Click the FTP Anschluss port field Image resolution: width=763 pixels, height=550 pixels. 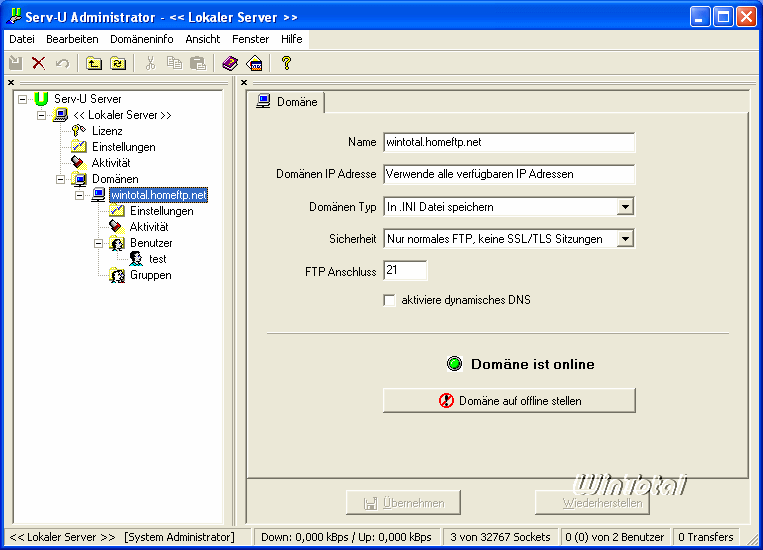(x=405, y=271)
